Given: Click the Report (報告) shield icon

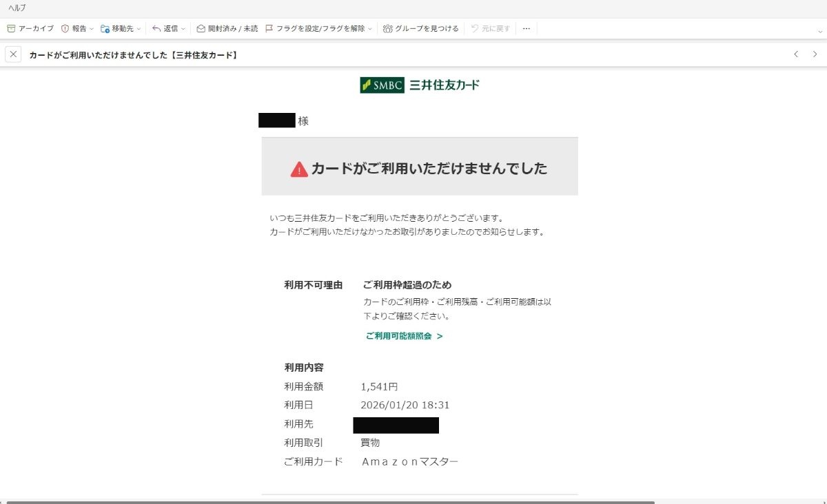Looking at the screenshot, I should click(65, 29).
